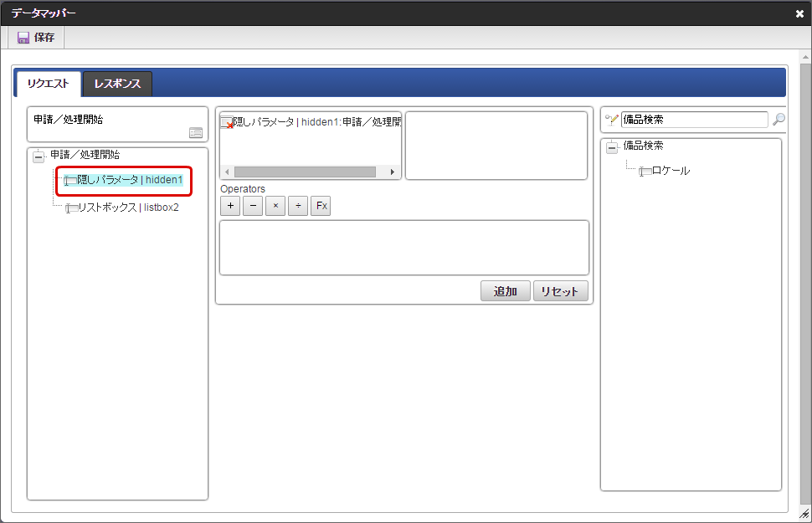Click the 備品検索 root label in right tree
The image size is (812, 523).
pos(643,146)
